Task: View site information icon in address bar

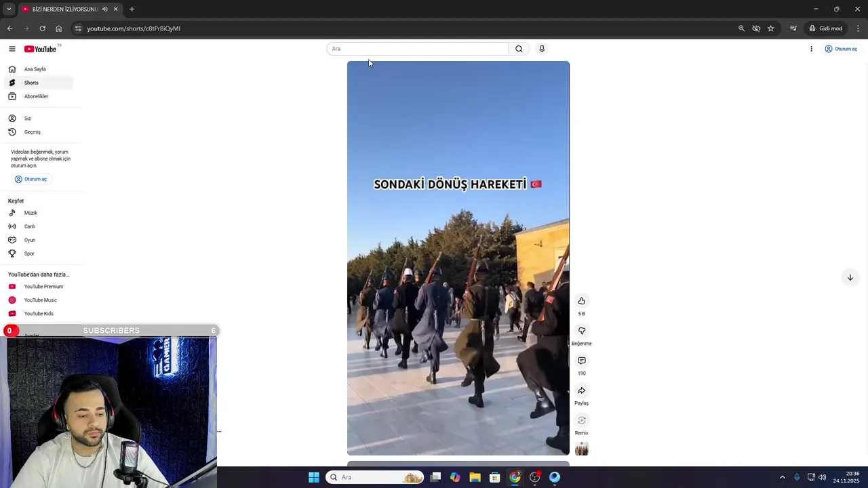Action: (x=78, y=28)
